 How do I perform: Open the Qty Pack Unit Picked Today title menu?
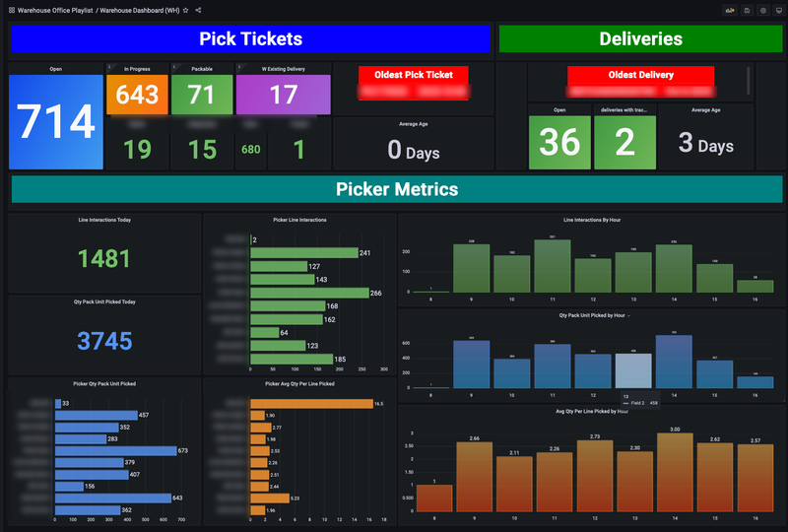point(104,301)
